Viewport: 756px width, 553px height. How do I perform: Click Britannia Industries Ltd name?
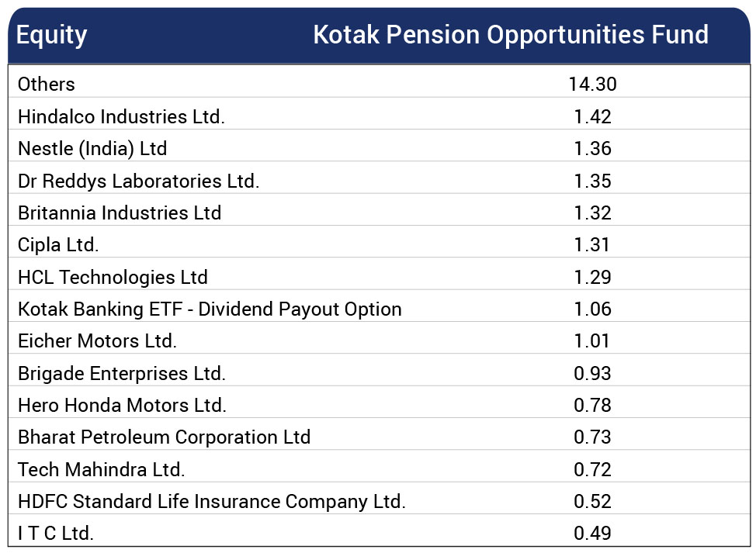[120, 213]
